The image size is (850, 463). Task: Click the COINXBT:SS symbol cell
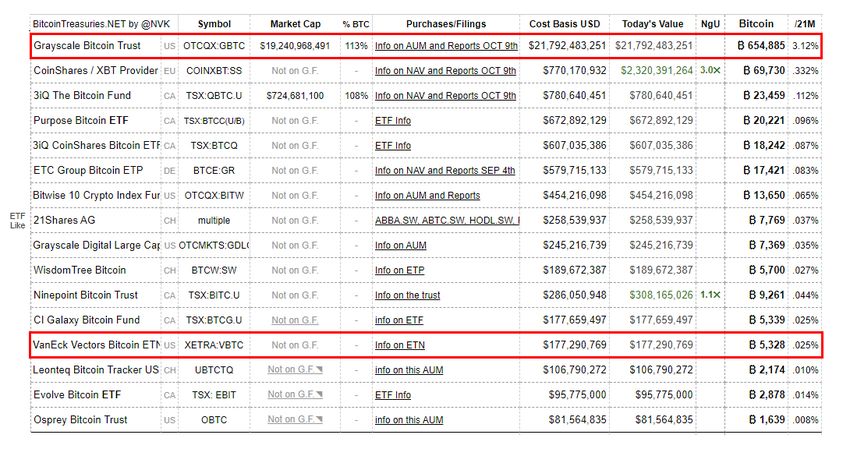tap(214, 71)
